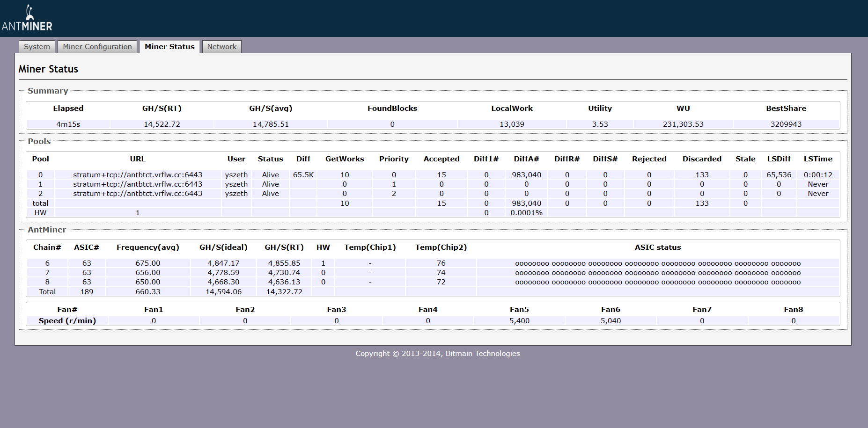Click pool 0 DiffA# value 983,040
The width and height of the screenshot is (868, 428).
pos(527,175)
